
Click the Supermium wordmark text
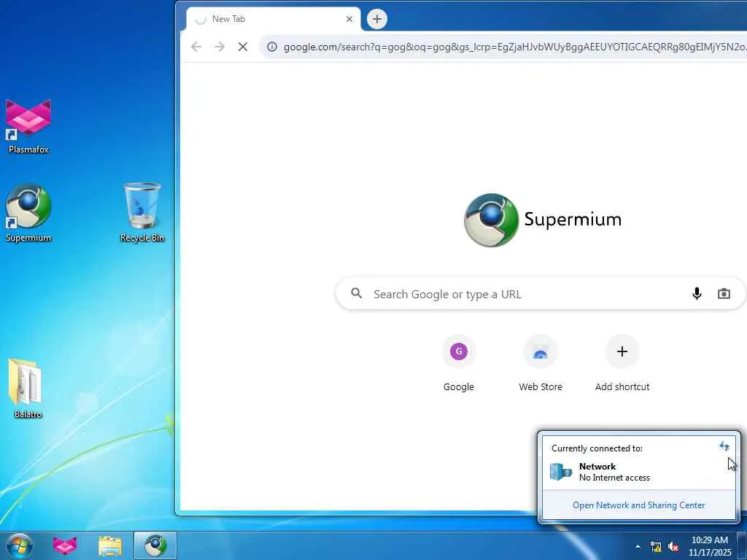pyautogui.click(x=573, y=219)
